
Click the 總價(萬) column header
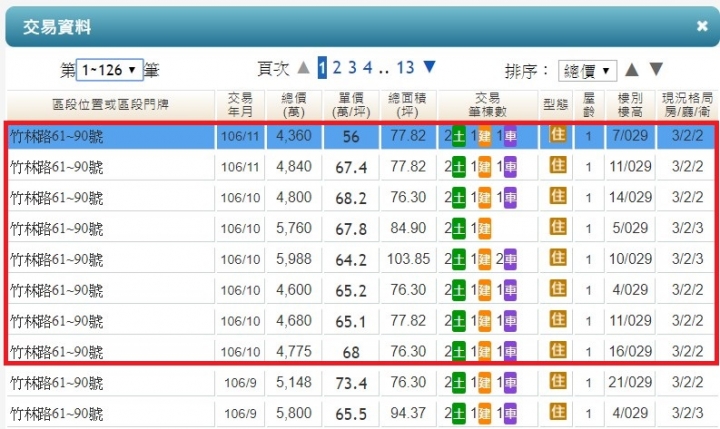point(294,105)
